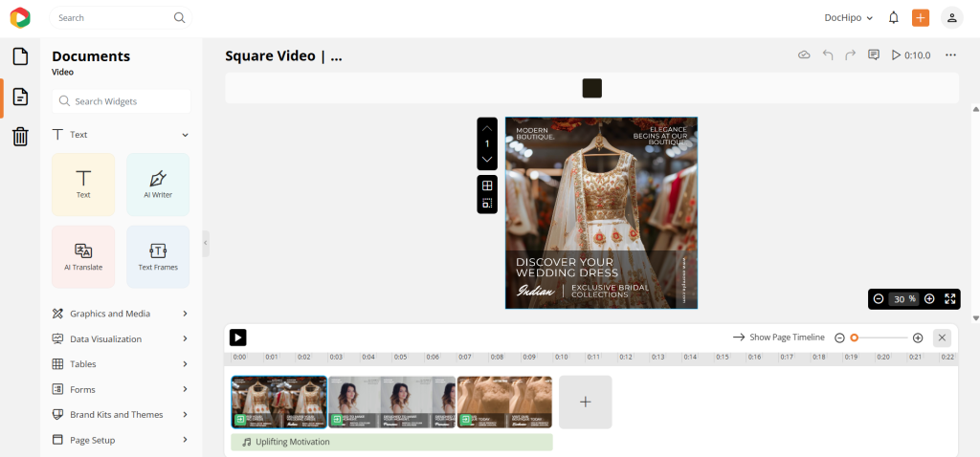The width and height of the screenshot is (980, 457).
Task: Close the timeline panel
Action: tap(942, 337)
